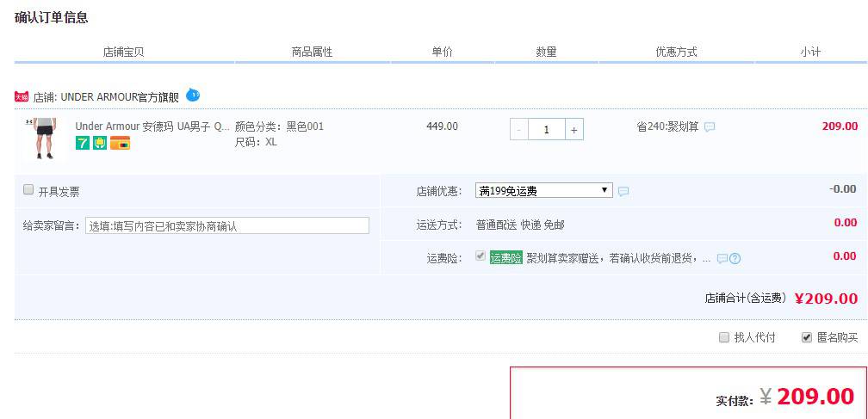Click the green shield guarantee icon
This screenshot has width=868, height=419.
click(100, 143)
